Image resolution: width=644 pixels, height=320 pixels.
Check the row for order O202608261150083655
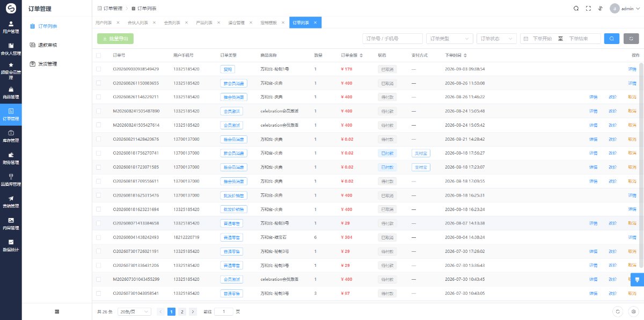[x=98, y=83]
